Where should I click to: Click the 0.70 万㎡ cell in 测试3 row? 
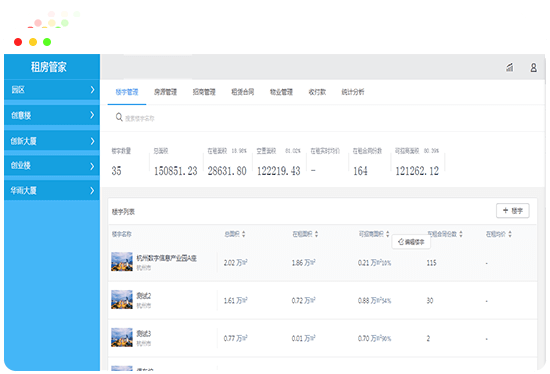coord(374,339)
